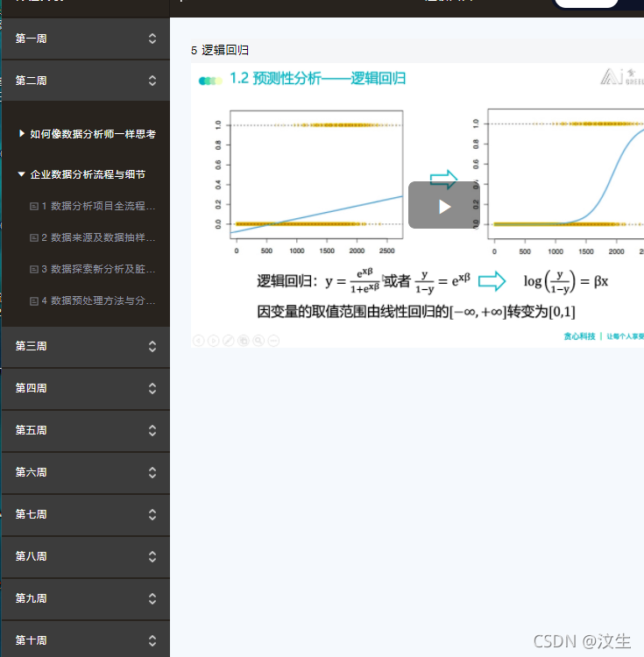Click the white rounded button at top
The height and width of the screenshot is (657, 644).
click(x=586, y=4)
